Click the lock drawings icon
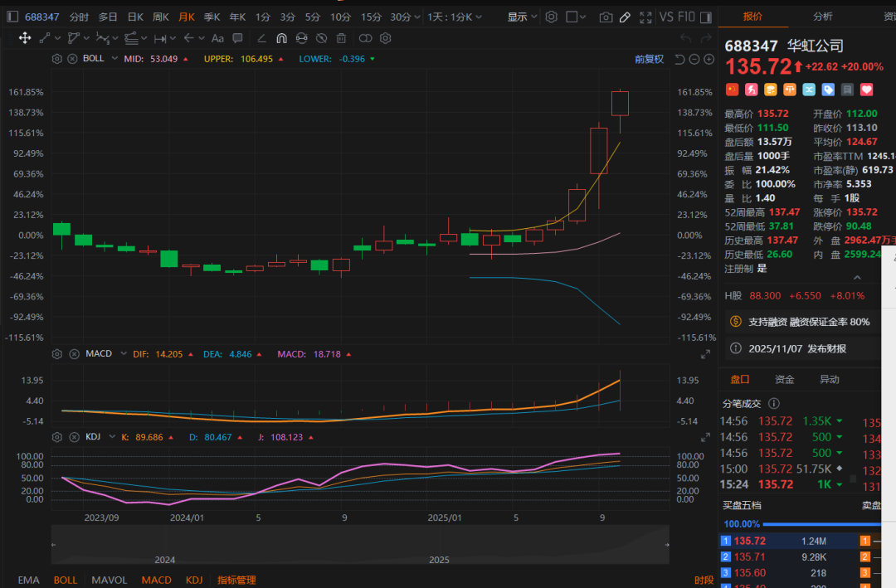896x588 pixels. click(x=301, y=38)
